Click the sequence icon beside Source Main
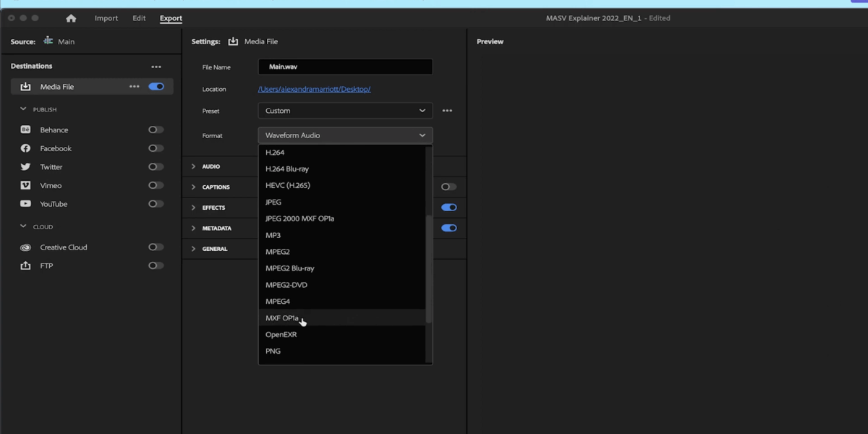 coord(48,41)
